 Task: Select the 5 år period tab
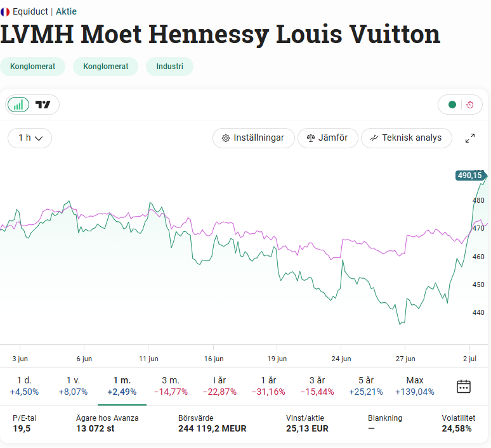(366, 386)
